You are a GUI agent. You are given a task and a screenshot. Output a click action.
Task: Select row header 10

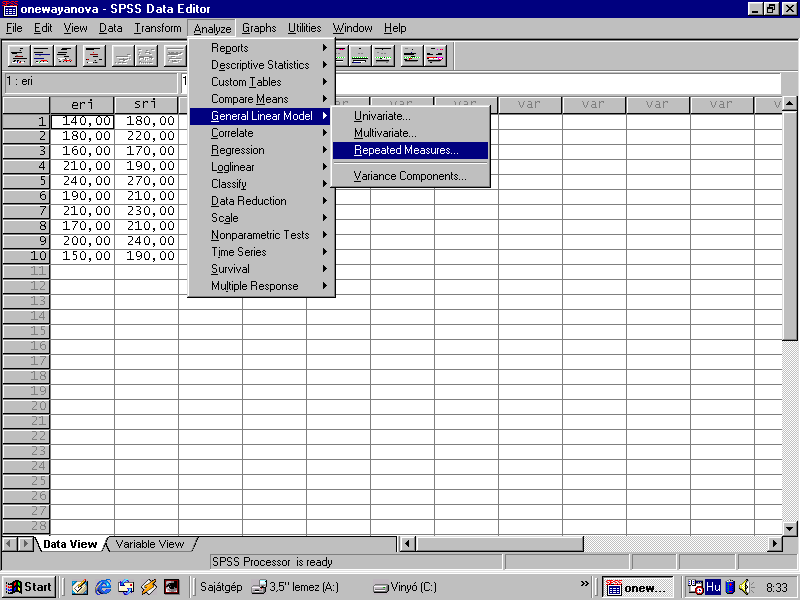(x=26, y=256)
